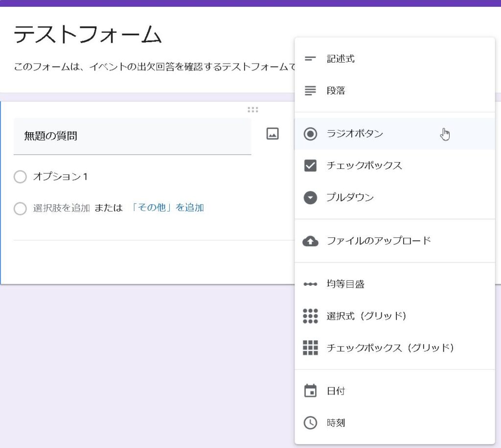Viewport: 501px width, 448px height.
Task: Click the short answer (記述式) lines icon
Action: click(310, 59)
